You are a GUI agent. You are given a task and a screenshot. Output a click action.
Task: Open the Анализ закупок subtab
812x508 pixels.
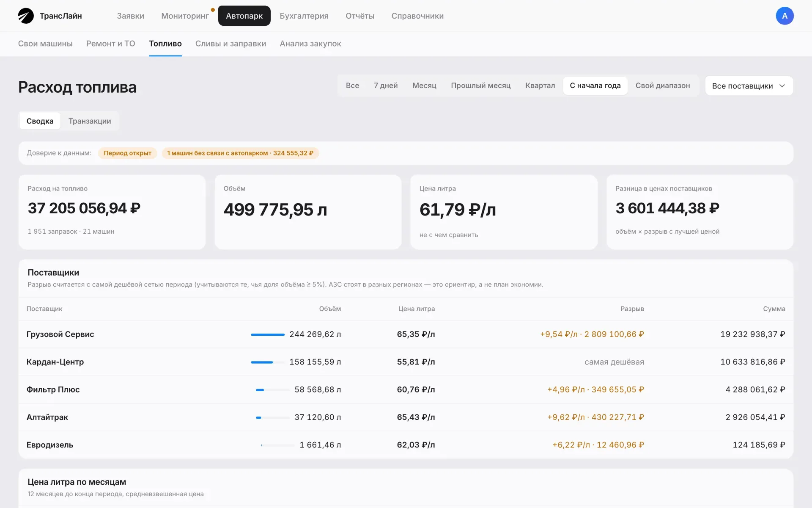[310, 44]
